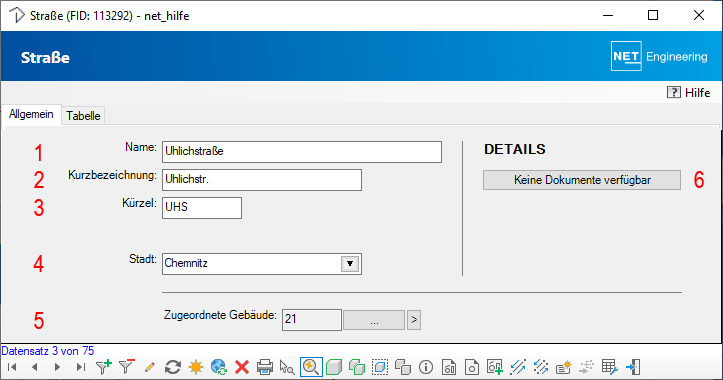
Task: Open the Hilfe help link
Action: 688,93
